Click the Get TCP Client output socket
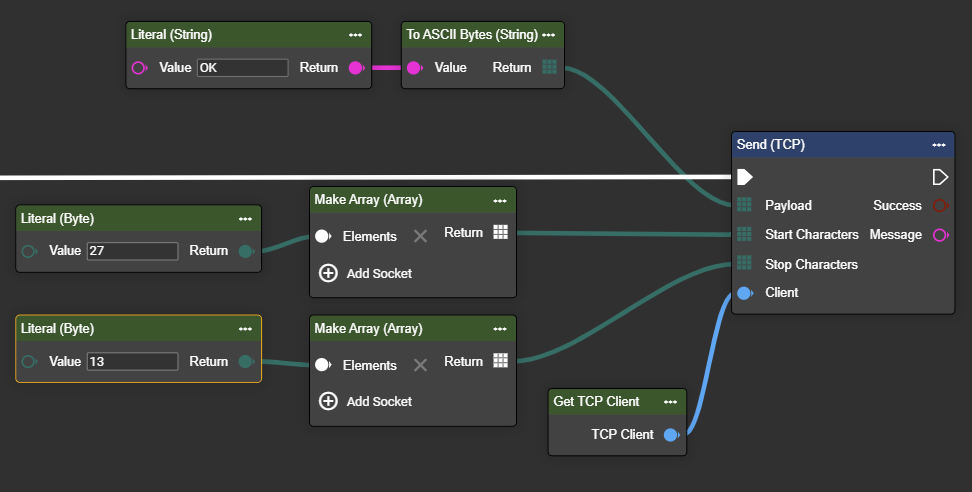The width and height of the screenshot is (972, 492). click(671, 435)
